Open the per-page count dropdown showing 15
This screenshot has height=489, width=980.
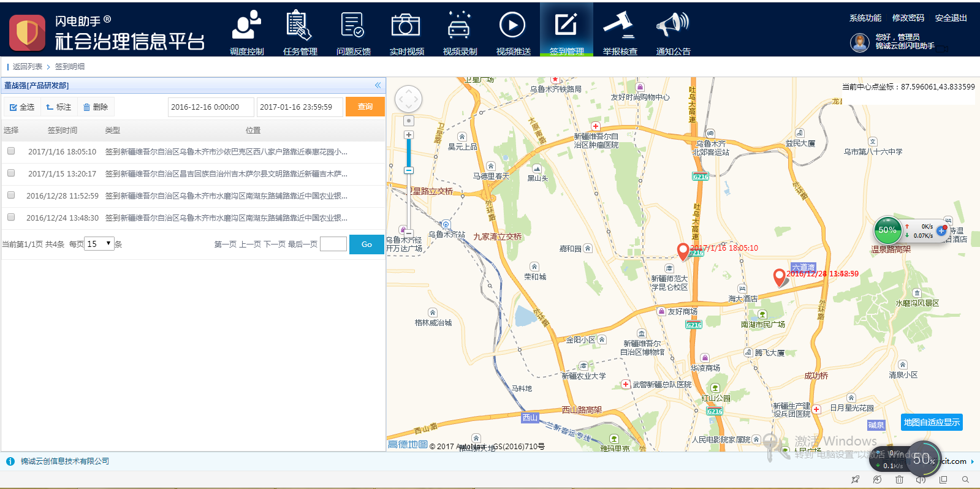click(99, 244)
